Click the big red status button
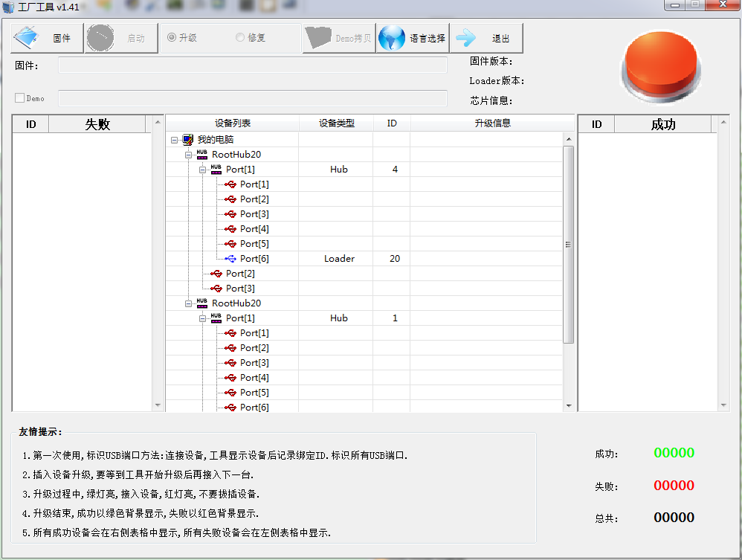This screenshot has height=560, width=742. click(661, 65)
